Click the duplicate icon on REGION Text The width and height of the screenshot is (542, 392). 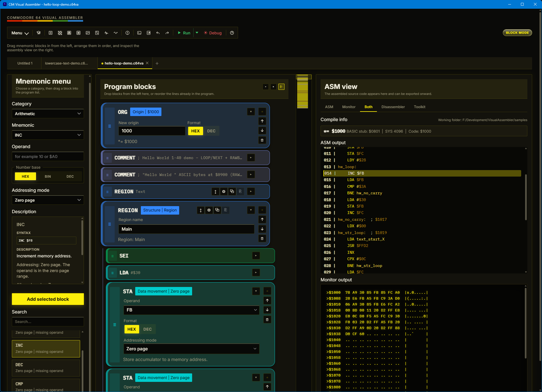232,191
